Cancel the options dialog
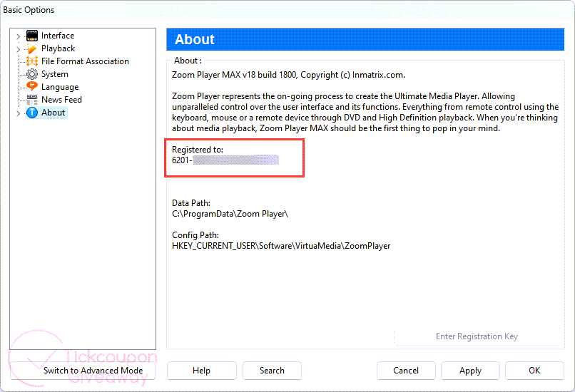Screen dimensions: 575x392 click(406, 371)
